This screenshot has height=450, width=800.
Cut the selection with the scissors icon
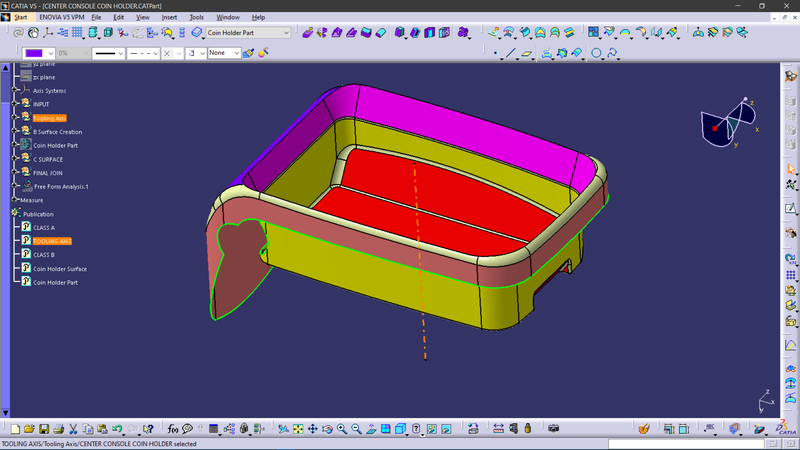pos(73,429)
